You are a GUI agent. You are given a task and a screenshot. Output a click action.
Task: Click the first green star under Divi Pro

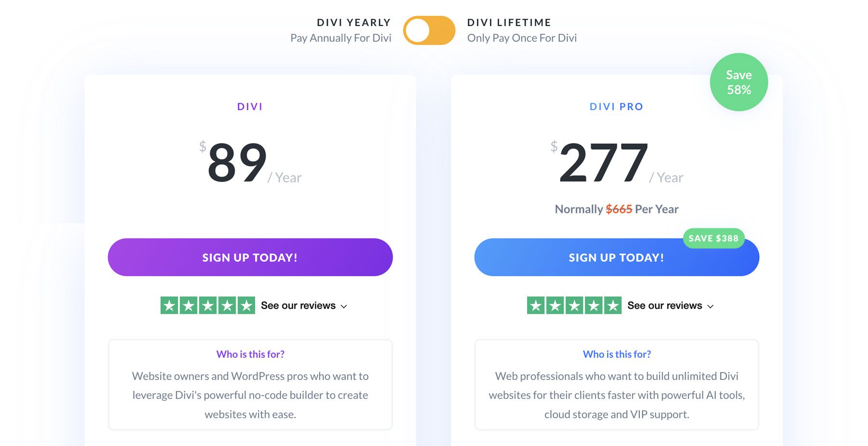tap(535, 305)
